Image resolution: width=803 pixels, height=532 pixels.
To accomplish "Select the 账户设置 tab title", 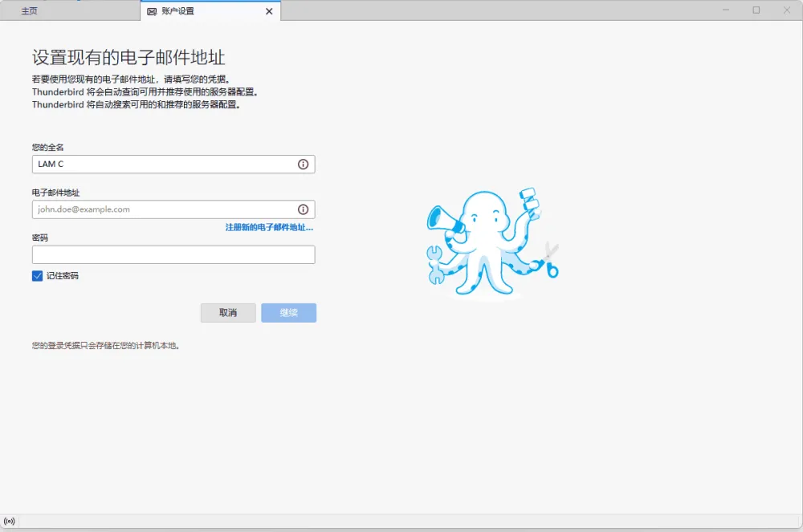I will tap(177, 11).
